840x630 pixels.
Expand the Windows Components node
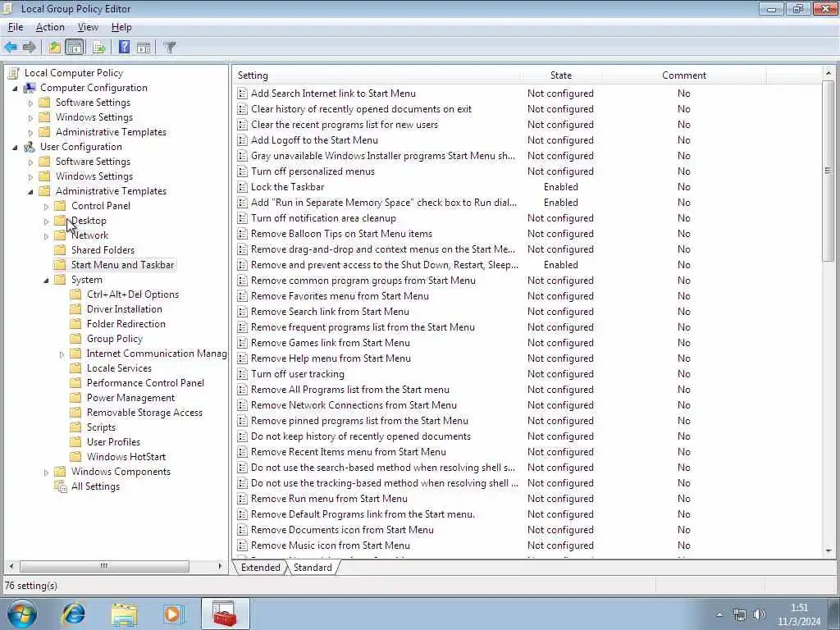click(x=46, y=472)
